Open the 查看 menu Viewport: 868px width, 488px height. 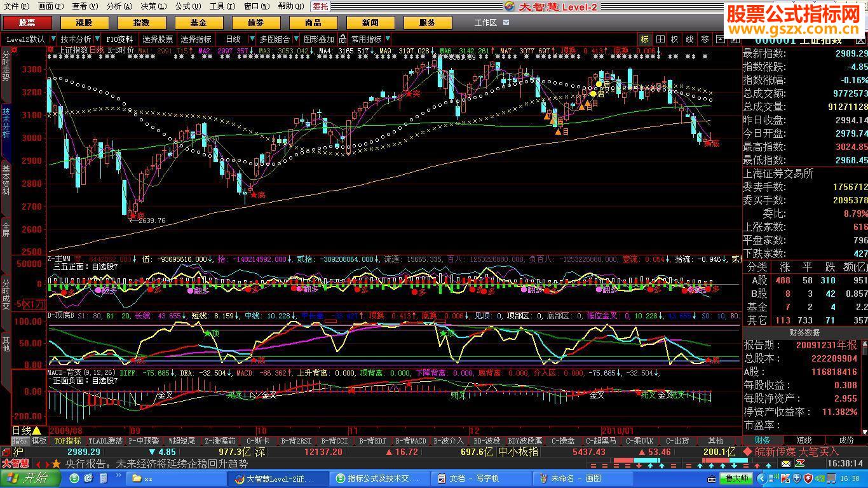coord(85,6)
